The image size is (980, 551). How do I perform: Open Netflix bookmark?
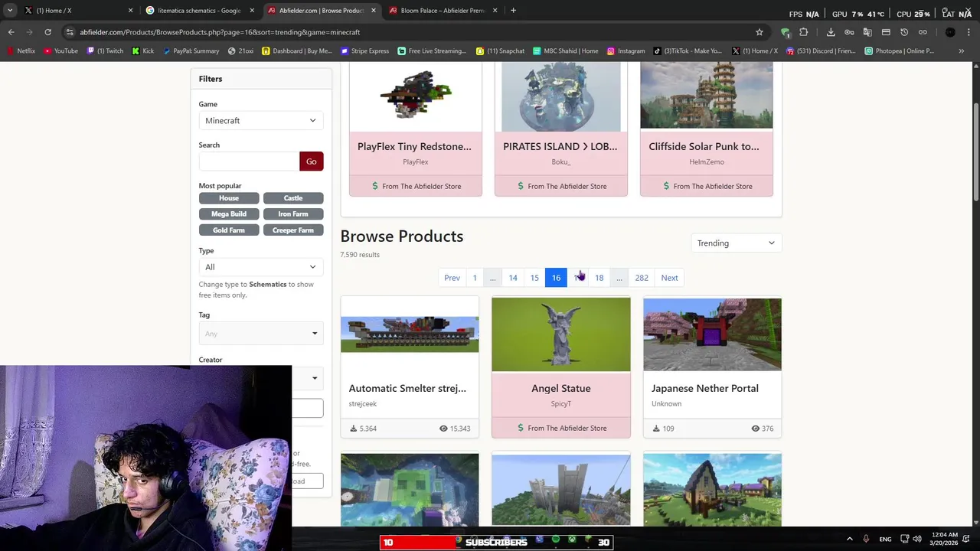coord(21,51)
